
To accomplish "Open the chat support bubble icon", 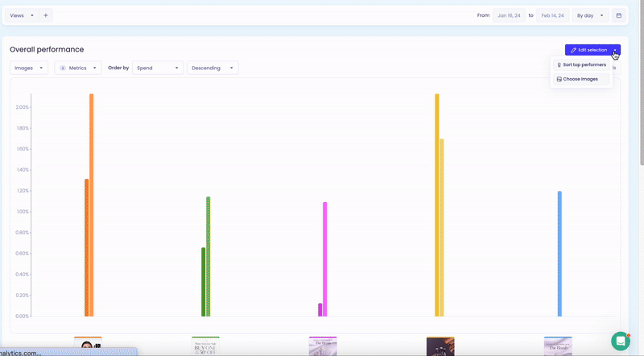I will click(620, 341).
